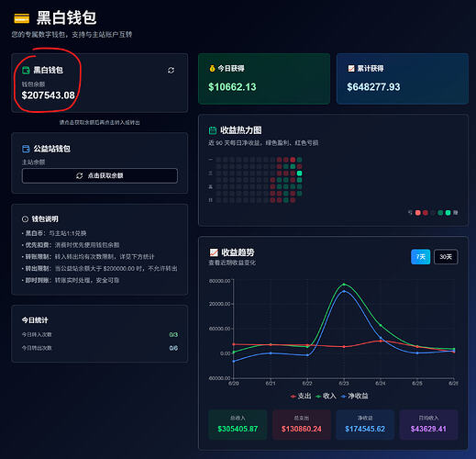
Task: Toggle the 收入 series in the chart legend
Action: click(x=326, y=396)
